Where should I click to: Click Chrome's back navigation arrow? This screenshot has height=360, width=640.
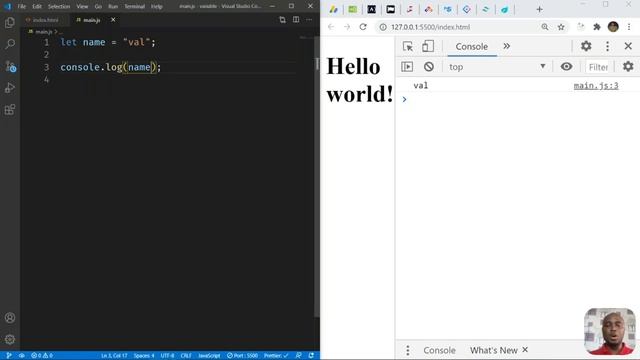point(331,27)
